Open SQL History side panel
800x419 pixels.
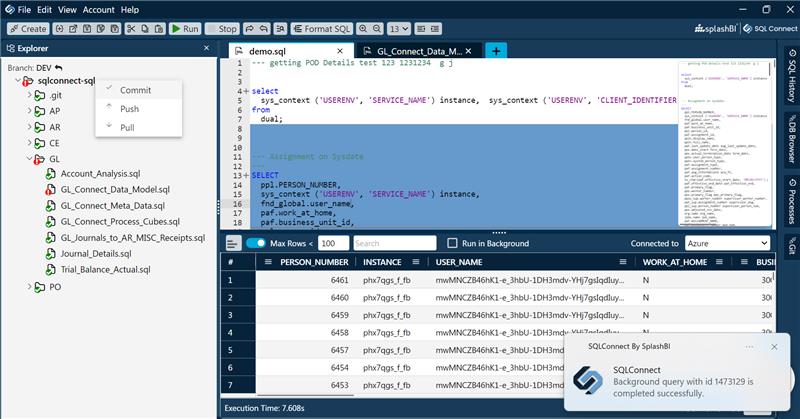tap(791, 76)
